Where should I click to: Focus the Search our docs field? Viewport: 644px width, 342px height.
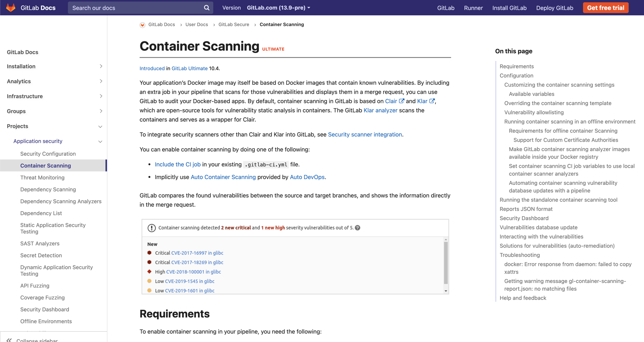coord(136,8)
